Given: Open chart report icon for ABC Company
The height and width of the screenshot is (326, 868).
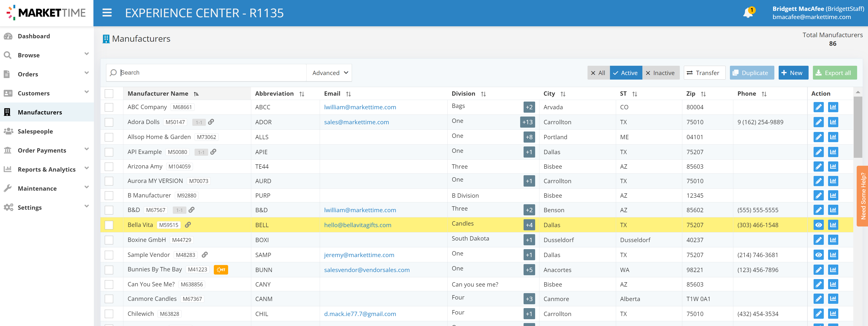Looking at the screenshot, I should [x=833, y=107].
